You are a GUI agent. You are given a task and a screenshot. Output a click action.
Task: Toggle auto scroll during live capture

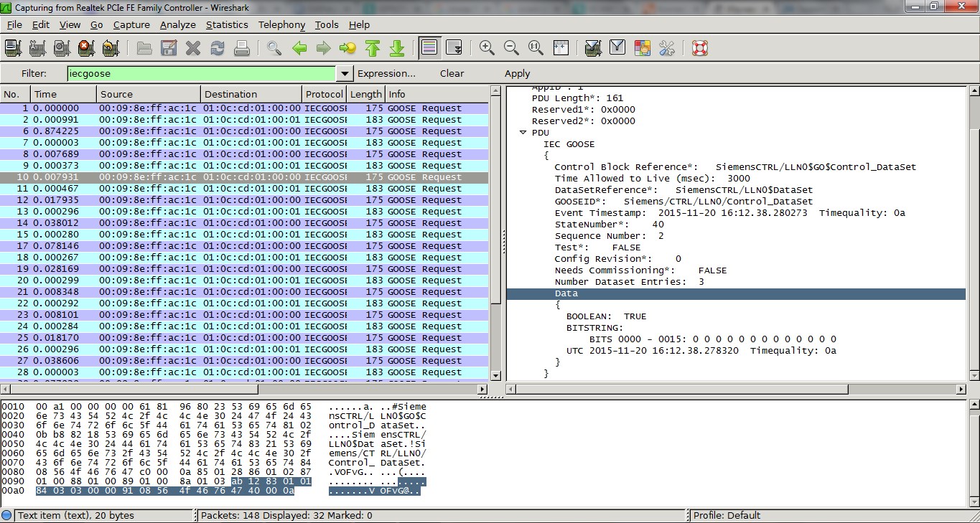[454, 48]
